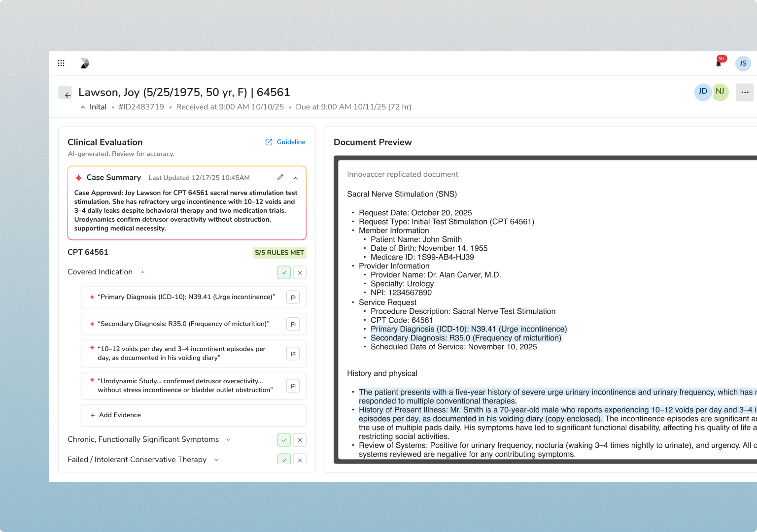Reject the Covered Indication rule

click(300, 272)
